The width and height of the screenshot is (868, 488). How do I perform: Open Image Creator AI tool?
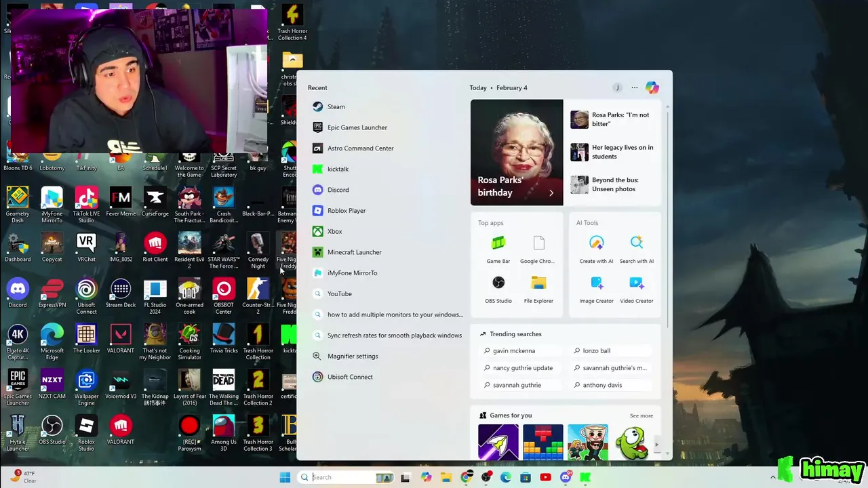tap(597, 289)
